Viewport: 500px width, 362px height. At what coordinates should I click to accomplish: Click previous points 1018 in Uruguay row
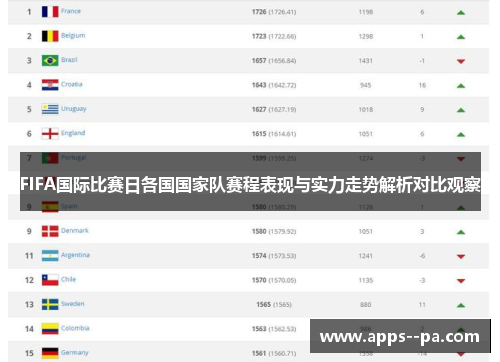366,109
